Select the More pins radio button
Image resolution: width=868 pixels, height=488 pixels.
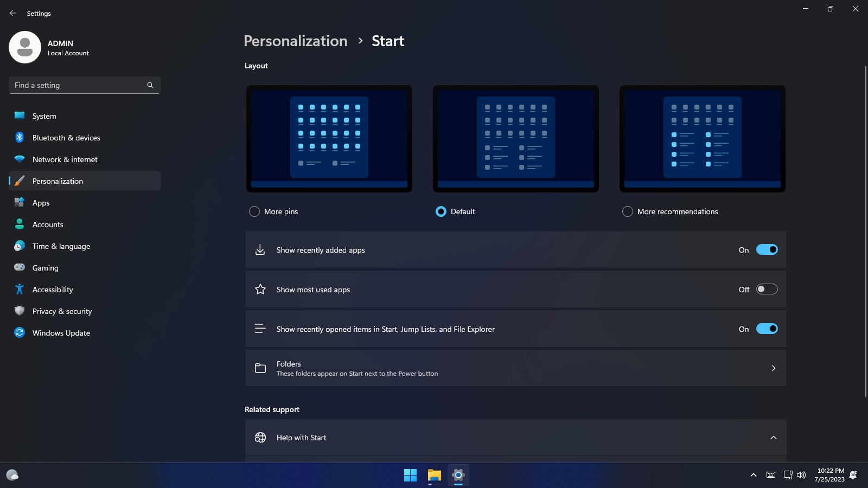(x=254, y=211)
